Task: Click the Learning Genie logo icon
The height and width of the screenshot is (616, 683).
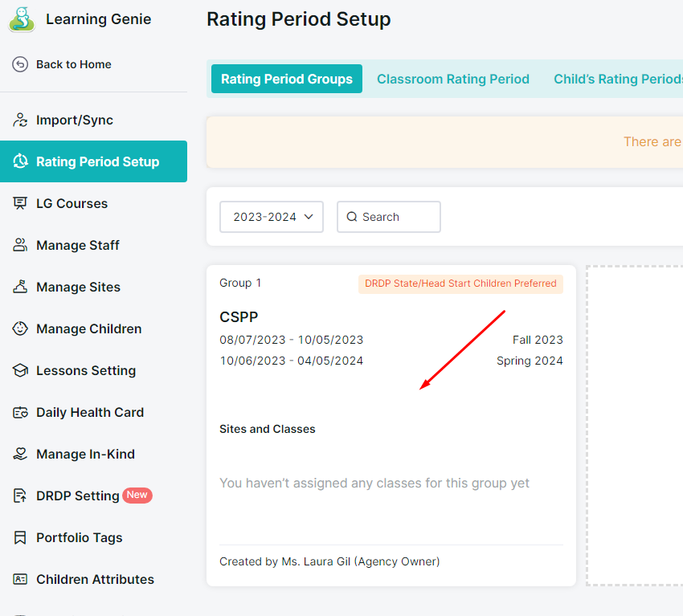Action: coord(22,19)
